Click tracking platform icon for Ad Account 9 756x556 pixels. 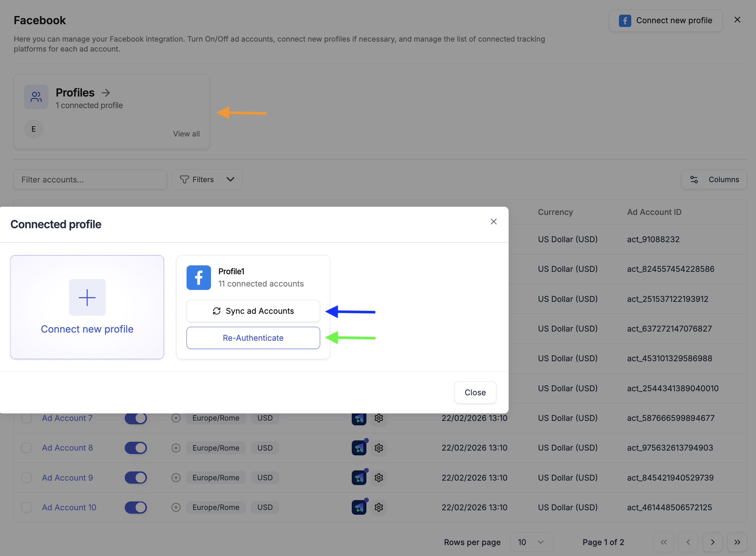359,478
